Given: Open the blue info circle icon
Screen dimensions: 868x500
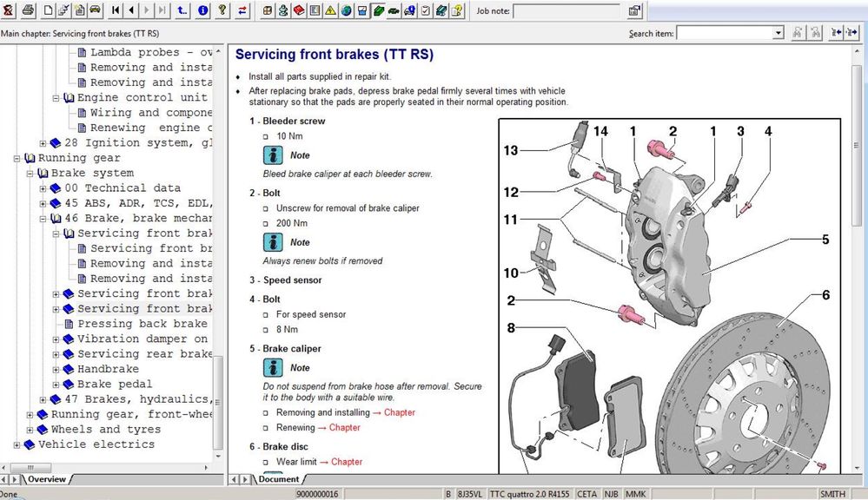Looking at the screenshot, I should [202, 10].
